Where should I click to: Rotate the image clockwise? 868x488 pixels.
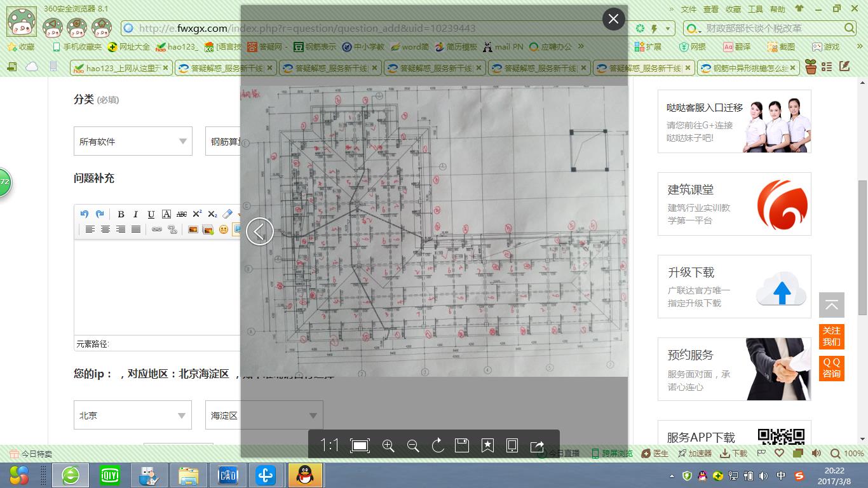point(438,445)
